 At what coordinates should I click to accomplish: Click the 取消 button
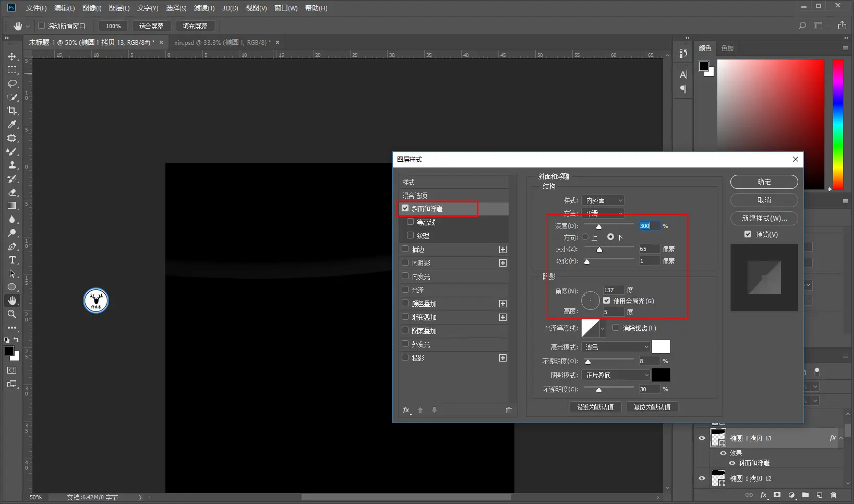[x=764, y=200]
